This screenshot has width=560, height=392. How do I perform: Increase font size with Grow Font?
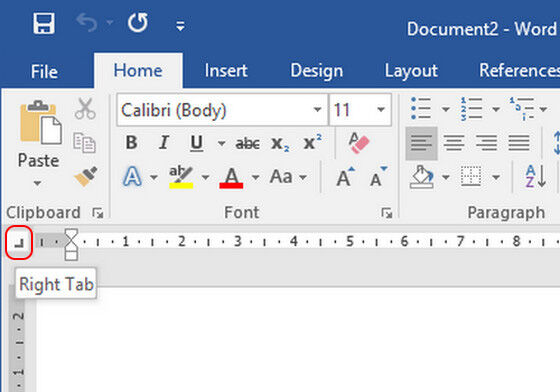pos(345,177)
